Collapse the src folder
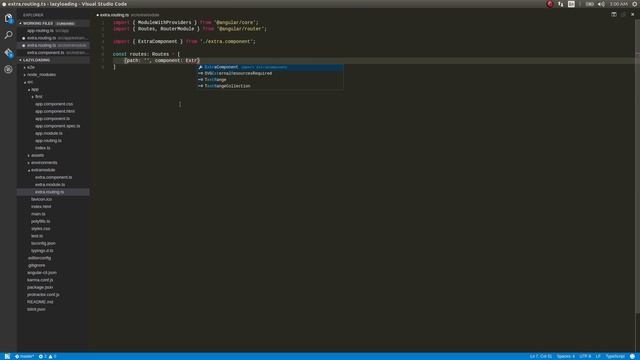 pyautogui.click(x=30, y=82)
